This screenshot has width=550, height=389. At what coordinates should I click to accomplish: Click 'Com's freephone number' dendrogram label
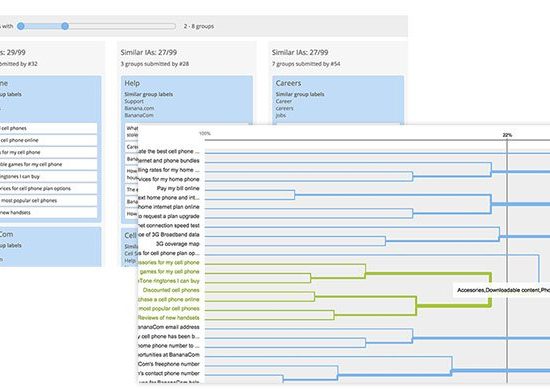click(169, 364)
